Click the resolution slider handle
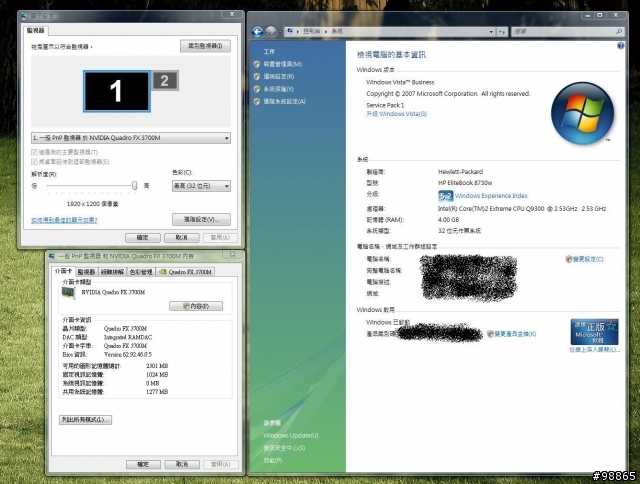The height and width of the screenshot is (484, 640). pos(135,186)
